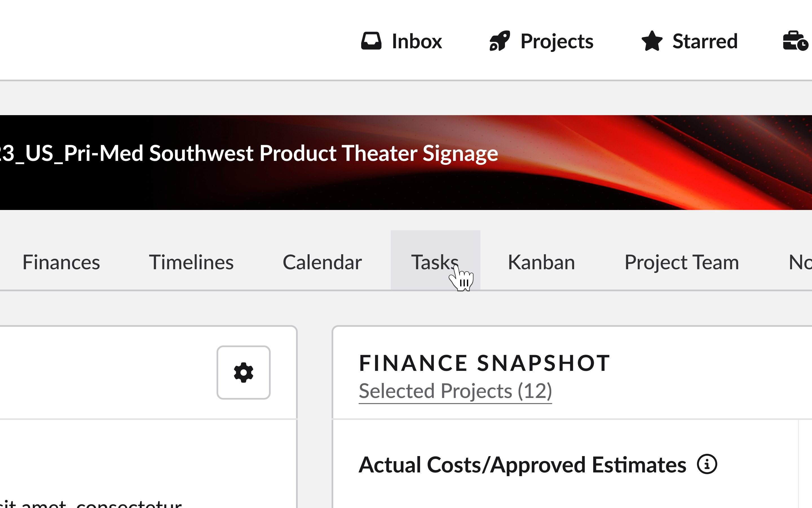Switch to the Timelines tab
The height and width of the screenshot is (508, 812).
click(191, 262)
